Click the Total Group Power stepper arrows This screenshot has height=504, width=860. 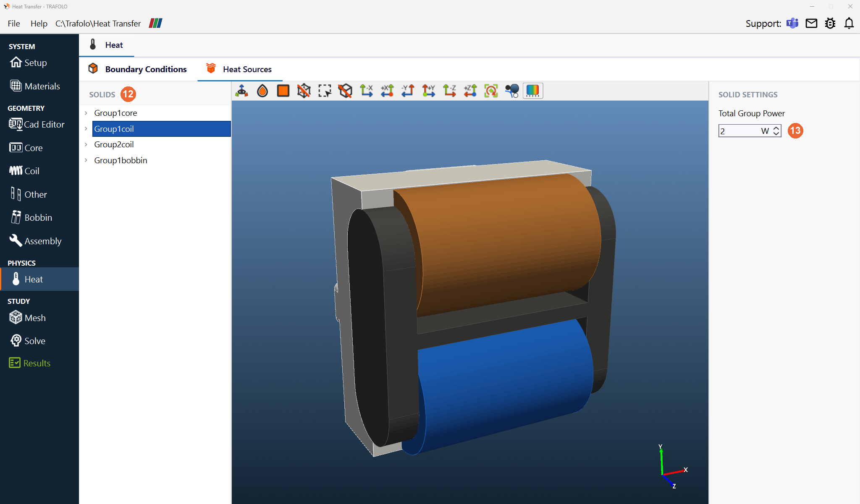pos(776,131)
